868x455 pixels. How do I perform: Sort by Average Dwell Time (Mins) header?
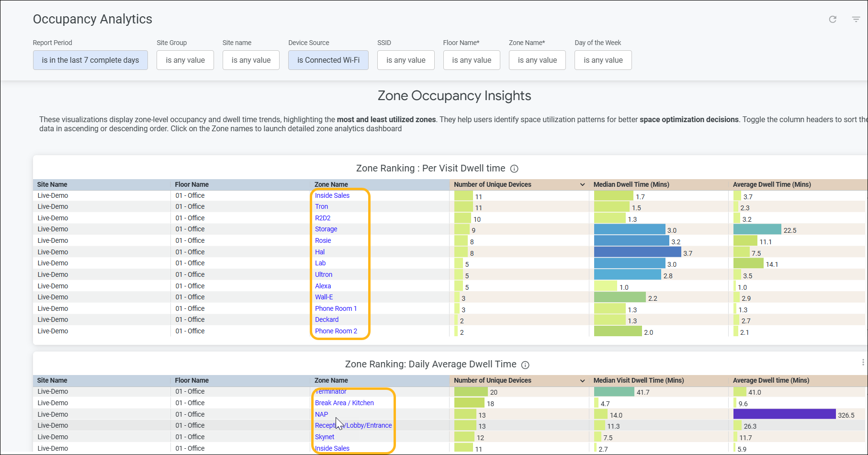click(771, 184)
